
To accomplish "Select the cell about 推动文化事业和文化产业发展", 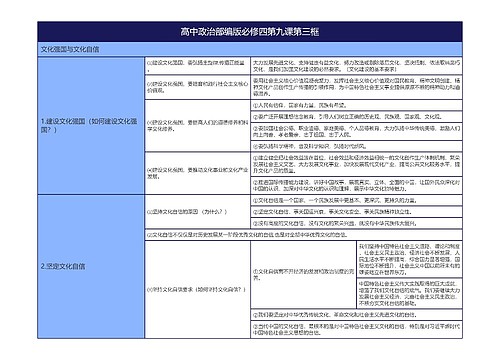I will [197, 173].
